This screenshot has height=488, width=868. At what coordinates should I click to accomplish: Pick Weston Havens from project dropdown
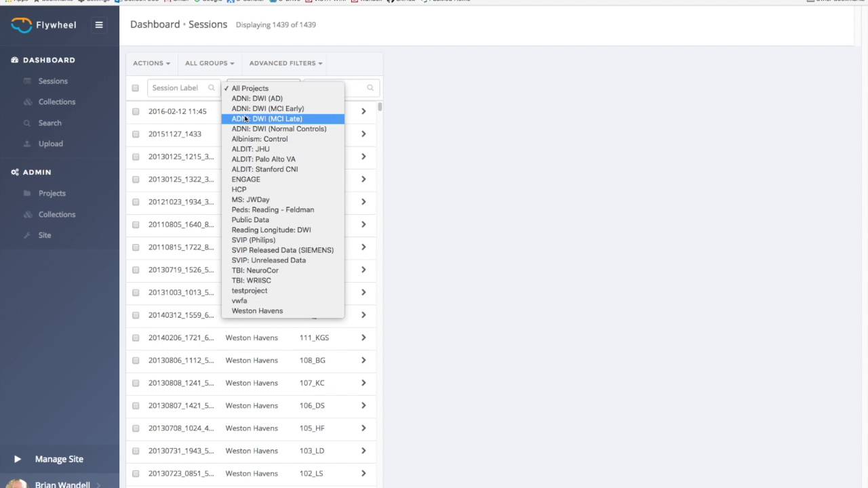[283, 311]
